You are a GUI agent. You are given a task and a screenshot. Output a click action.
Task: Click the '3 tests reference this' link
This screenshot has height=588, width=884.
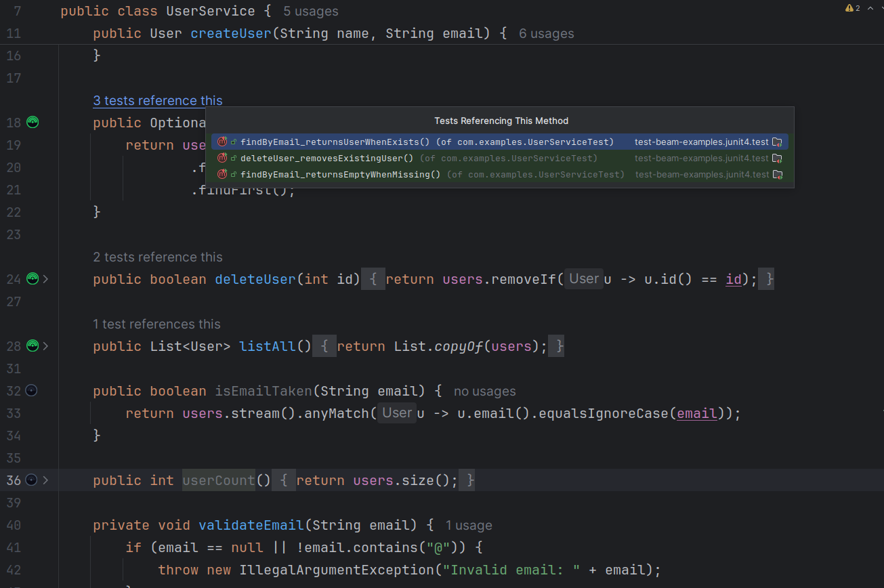point(158,101)
